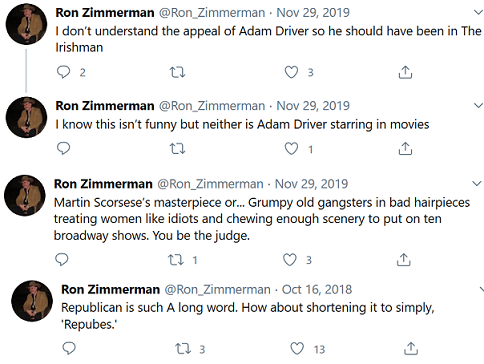
Task: Retweet the Grumpy old gangsters tweet
Action: click(x=176, y=260)
